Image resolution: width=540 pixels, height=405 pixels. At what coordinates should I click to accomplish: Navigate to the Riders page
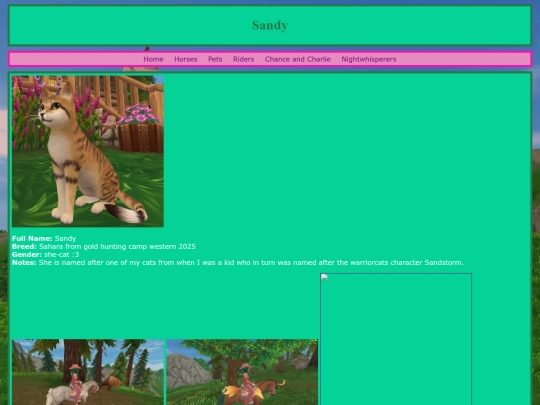243,59
